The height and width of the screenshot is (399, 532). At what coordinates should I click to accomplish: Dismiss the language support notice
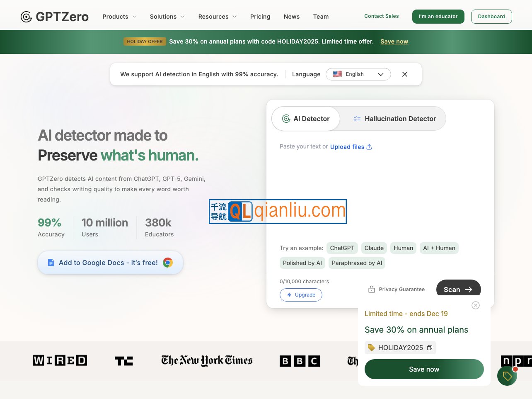click(405, 74)
